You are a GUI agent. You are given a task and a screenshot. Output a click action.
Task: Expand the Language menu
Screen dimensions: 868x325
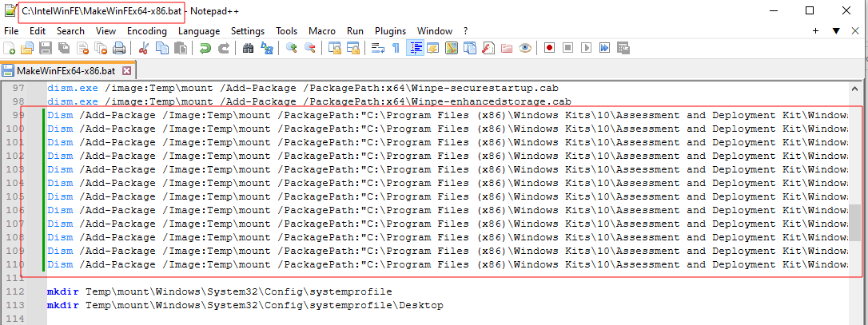(x=199, y=30)
